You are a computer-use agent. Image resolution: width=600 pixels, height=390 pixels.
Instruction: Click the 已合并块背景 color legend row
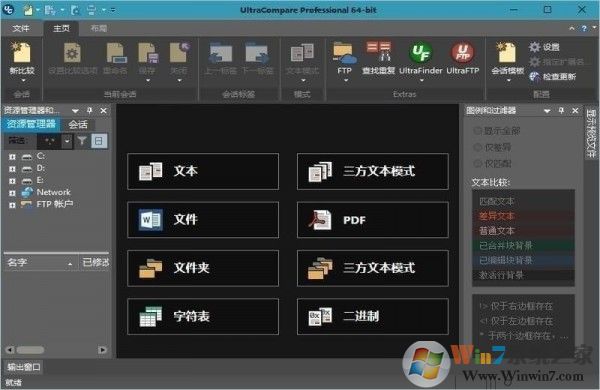[x=523, y=245]
